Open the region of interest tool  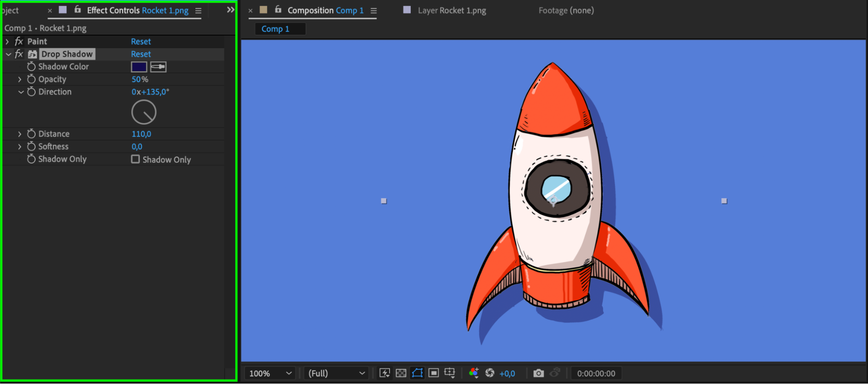[433, 373]
